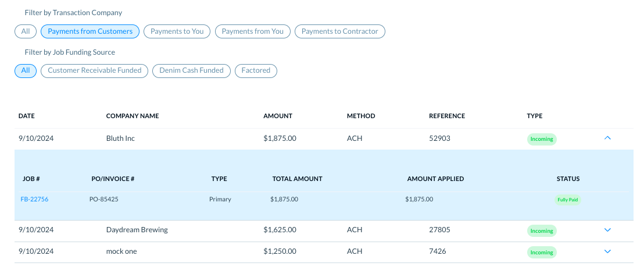This screenshot has height=266, width=644.
Task: Collapse the Bluth Inc transaction row
Action: click(607, 139)
